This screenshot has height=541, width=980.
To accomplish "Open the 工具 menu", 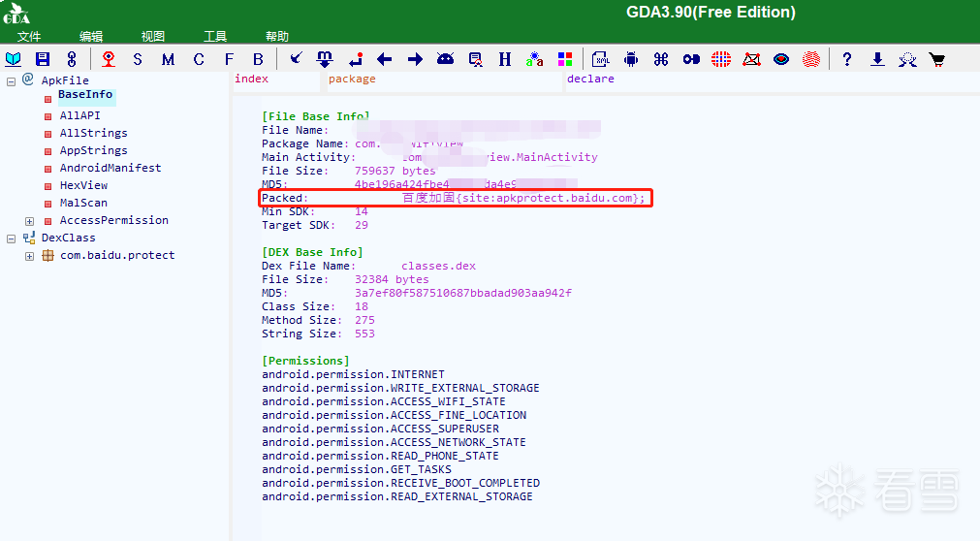I will pyautogui.click(x=215, y=36).
